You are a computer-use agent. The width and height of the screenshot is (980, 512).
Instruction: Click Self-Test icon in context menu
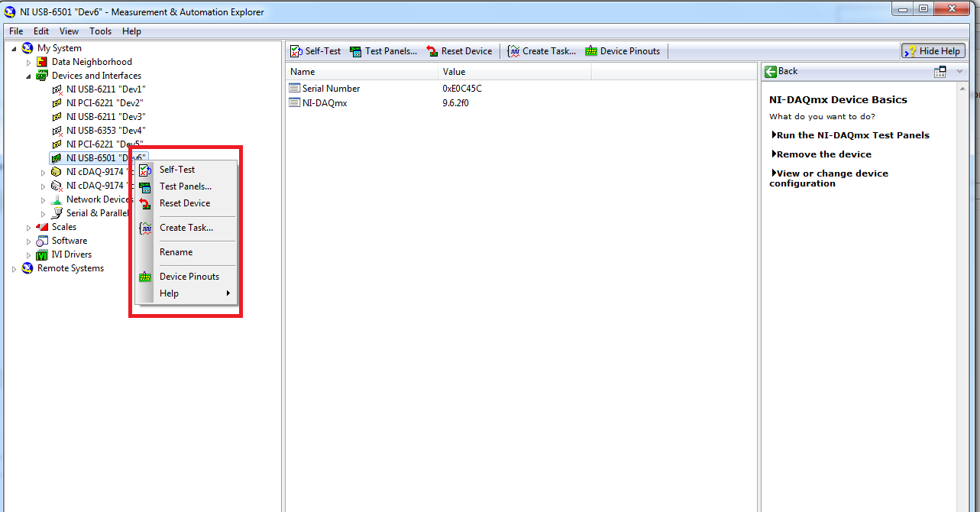tap(145, 170)
